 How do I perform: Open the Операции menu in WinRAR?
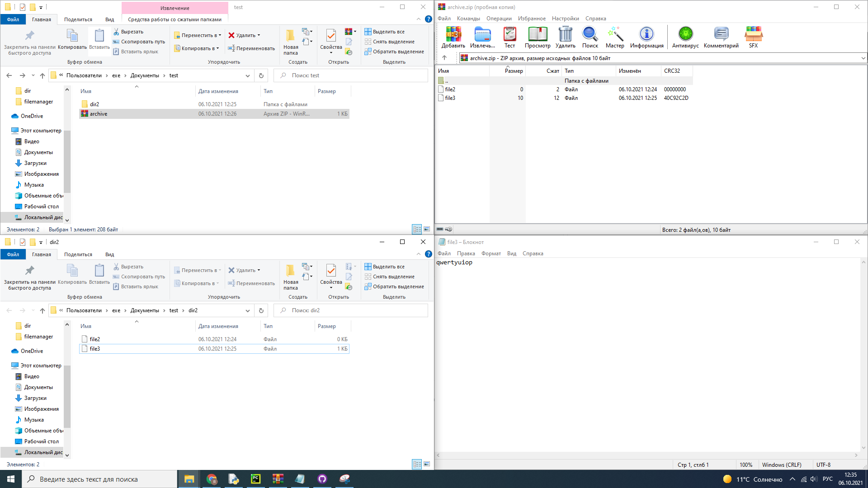(x=499, y=19)
